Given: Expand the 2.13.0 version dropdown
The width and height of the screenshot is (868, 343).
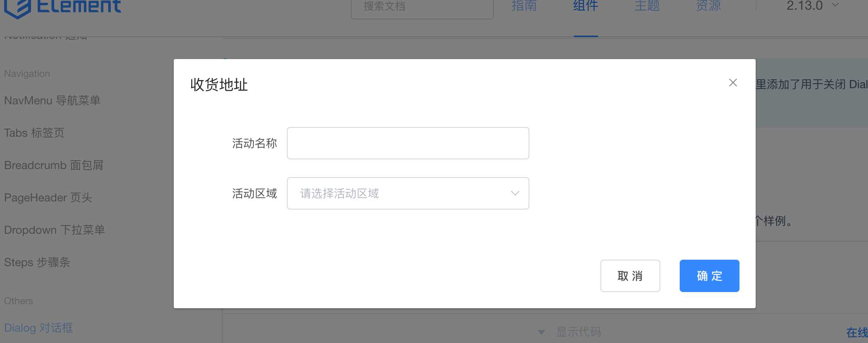Looking at the screenshot, I should 813,6.
